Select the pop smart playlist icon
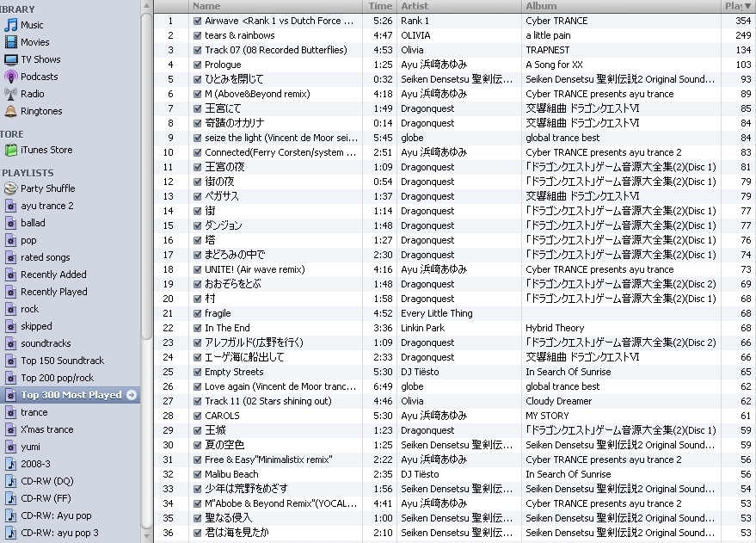 pos(10,240)
